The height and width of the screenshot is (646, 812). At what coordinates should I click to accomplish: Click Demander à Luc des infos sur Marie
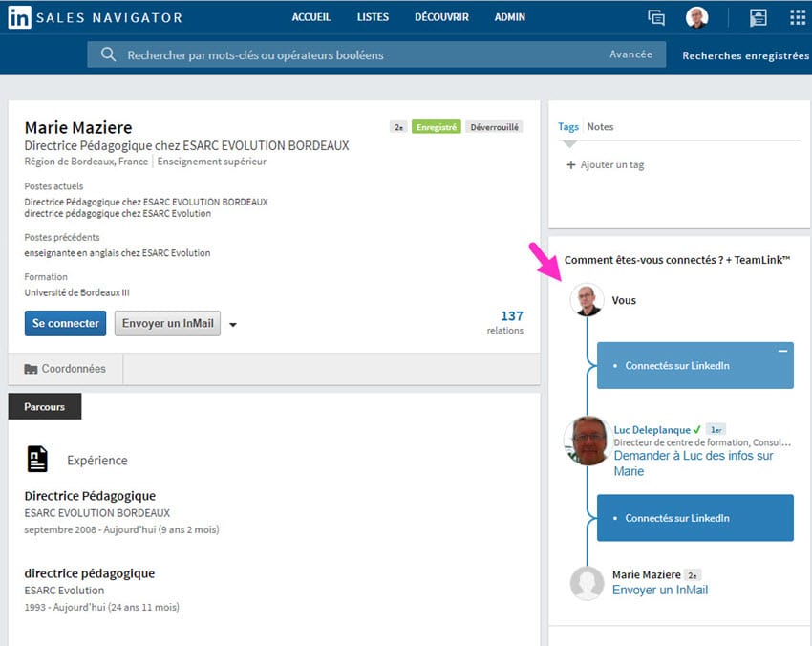pyautogui.click(x=694, y=463)
